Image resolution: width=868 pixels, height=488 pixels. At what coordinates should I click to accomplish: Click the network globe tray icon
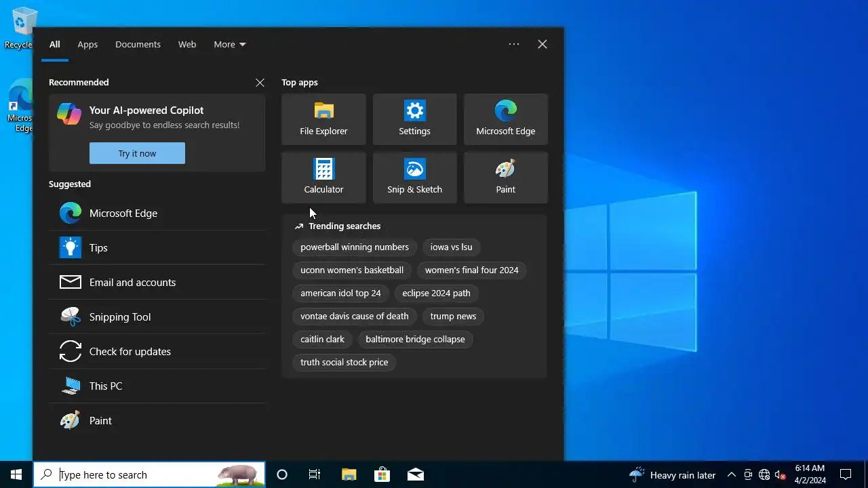[764, 474]
